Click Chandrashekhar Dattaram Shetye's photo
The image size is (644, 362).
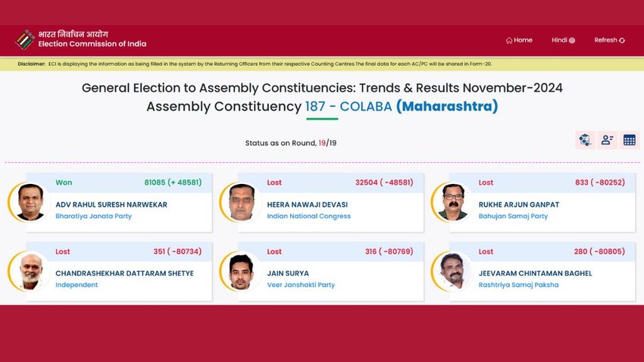pos(30,271)
